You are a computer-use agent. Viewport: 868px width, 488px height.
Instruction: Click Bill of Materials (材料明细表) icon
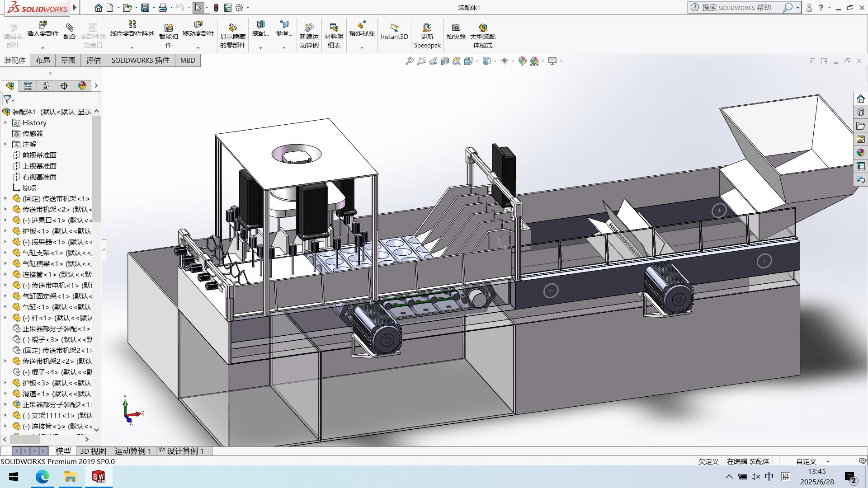334,28
